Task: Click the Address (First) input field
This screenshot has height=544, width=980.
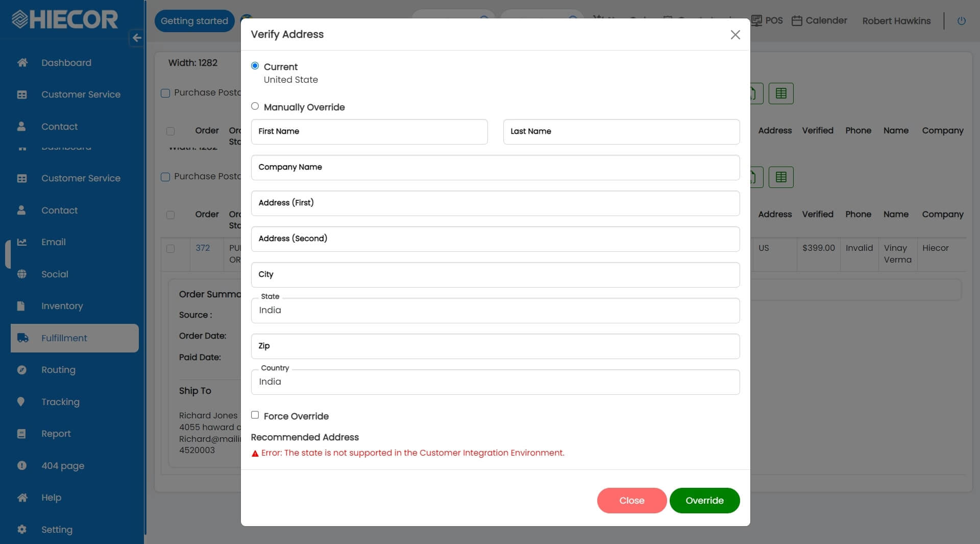Action: (495, 203)
